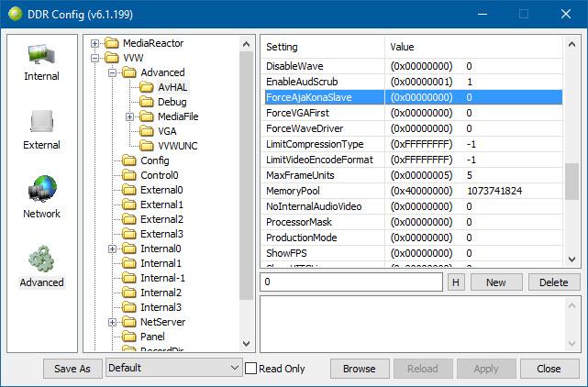Screen dimensions: 588x387
Task: Open the Network settings page icon
Action: click(42, 188)
